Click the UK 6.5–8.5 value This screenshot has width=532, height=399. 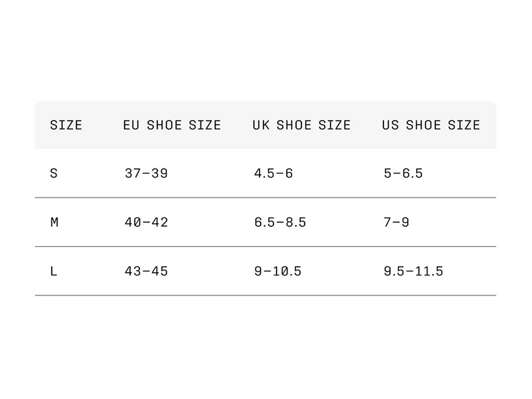[x=280, y=222]
